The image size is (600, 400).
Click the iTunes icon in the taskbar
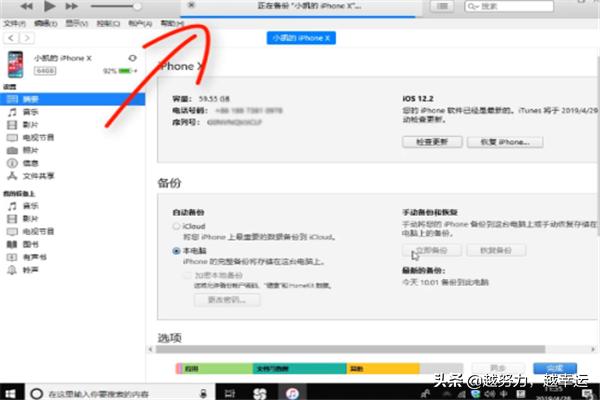[292, 393]
